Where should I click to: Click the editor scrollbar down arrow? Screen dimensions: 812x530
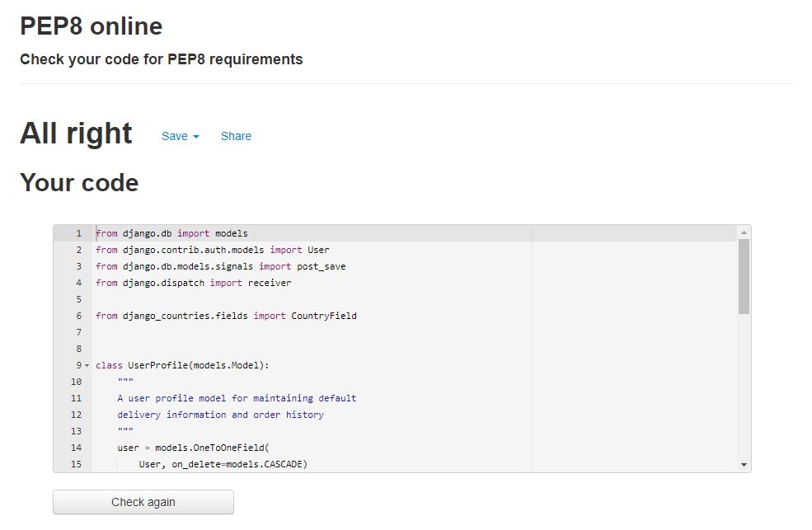coord(744,464)
